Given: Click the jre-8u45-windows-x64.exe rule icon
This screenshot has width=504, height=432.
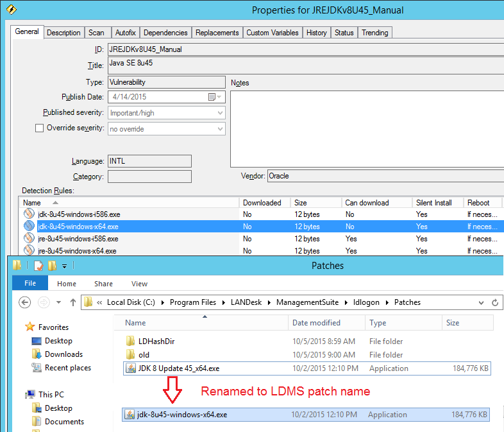Looking at the screenshot, I should coord(29,251).
